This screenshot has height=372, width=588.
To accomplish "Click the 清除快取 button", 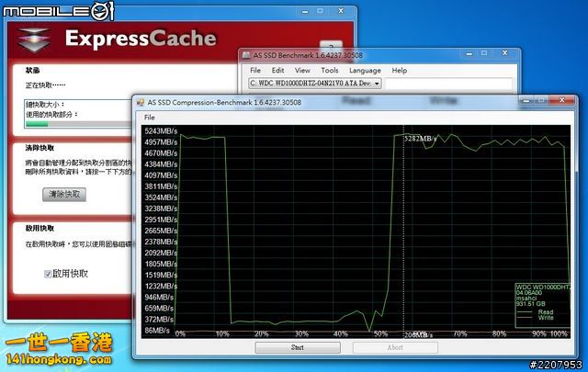I will 64,194.
